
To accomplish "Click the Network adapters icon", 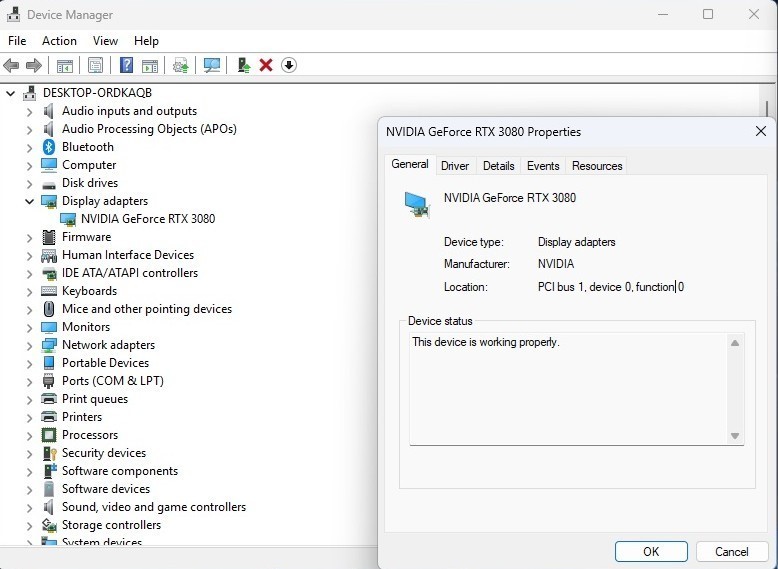I will 49,345.
